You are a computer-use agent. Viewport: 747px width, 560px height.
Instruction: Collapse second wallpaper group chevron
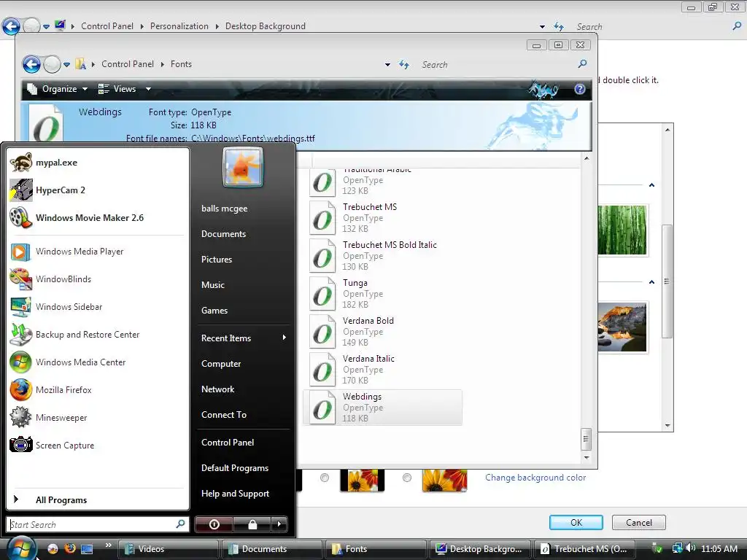click(651, 282)
